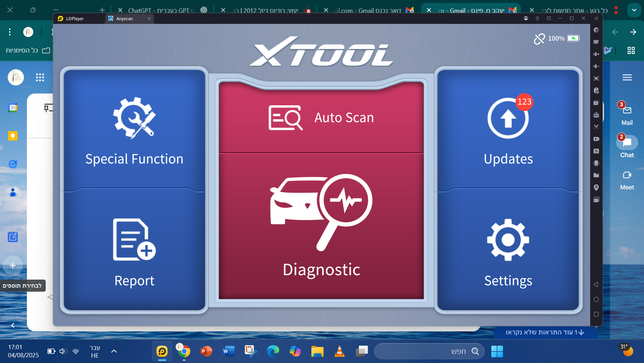Close the Anyscan tab
Image resolution: width=644 pixels, height=363 pixels.
(x=149, y=19)
